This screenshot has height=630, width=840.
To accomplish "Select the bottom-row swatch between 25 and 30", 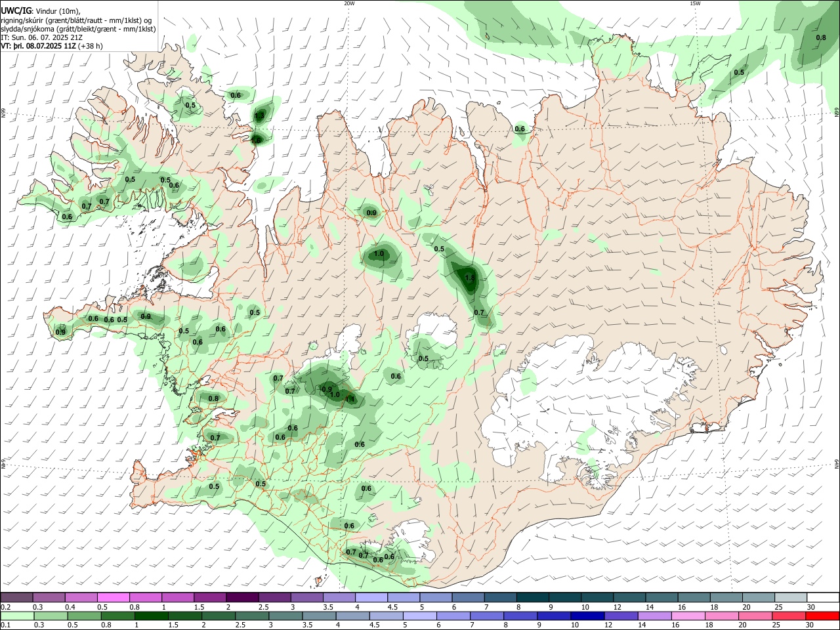I will pyautogui.click(x=789, y=616).
